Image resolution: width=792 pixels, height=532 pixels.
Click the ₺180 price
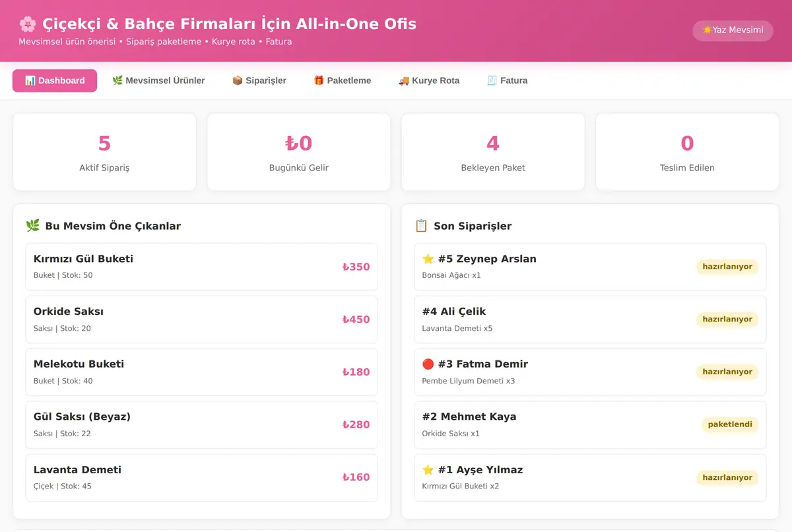(356, 372)
